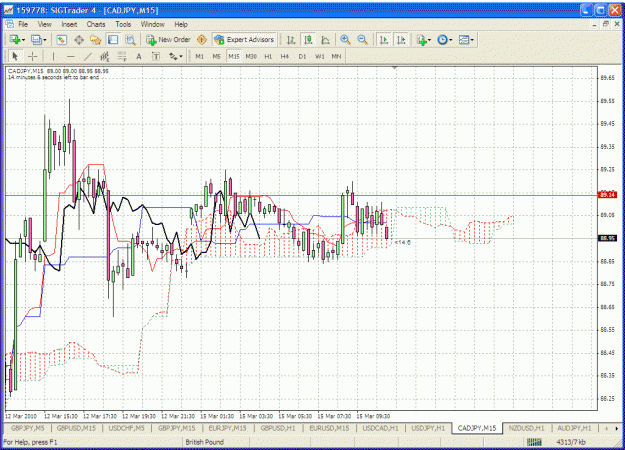
Task: Zoom out of the chart
Action: click(362, 40)
